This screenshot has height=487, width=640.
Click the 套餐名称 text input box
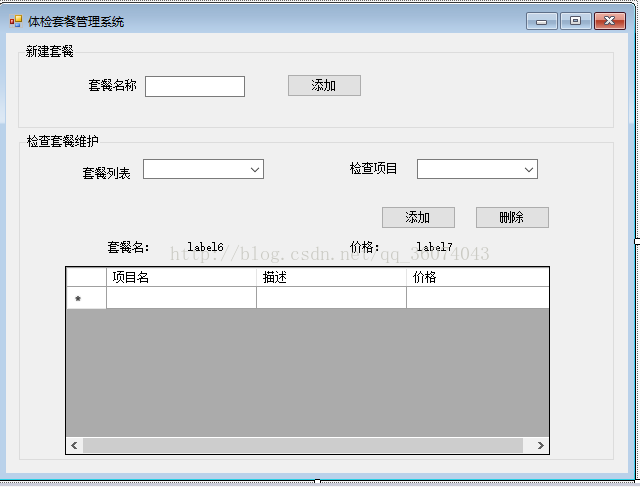(x=195, y=87)
